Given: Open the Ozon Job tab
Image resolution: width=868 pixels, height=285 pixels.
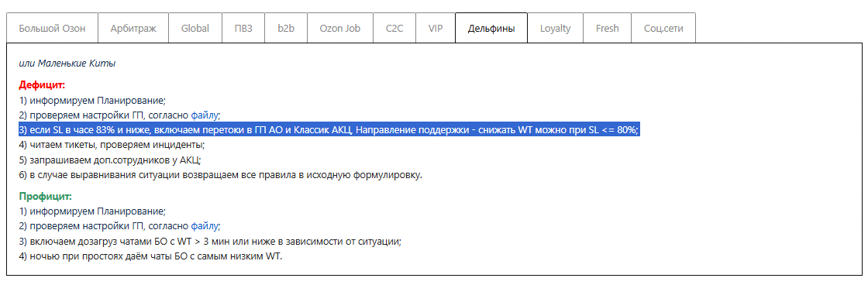Looking at the screenshot, I should click(340, 28).
